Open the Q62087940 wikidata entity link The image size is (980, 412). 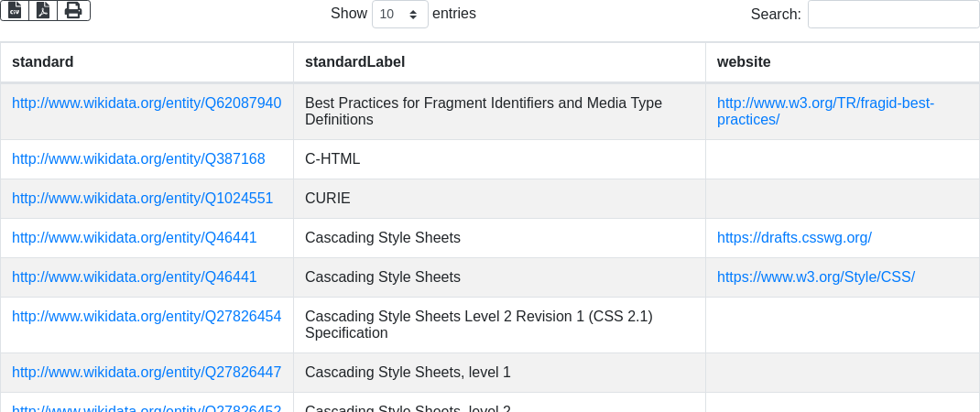pos(147,103)
